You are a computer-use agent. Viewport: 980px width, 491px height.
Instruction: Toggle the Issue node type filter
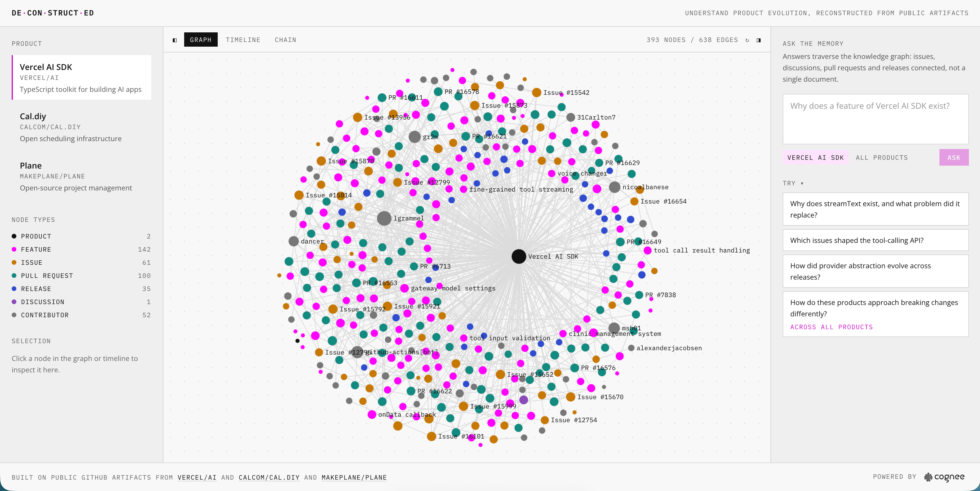tap(81, 263)
